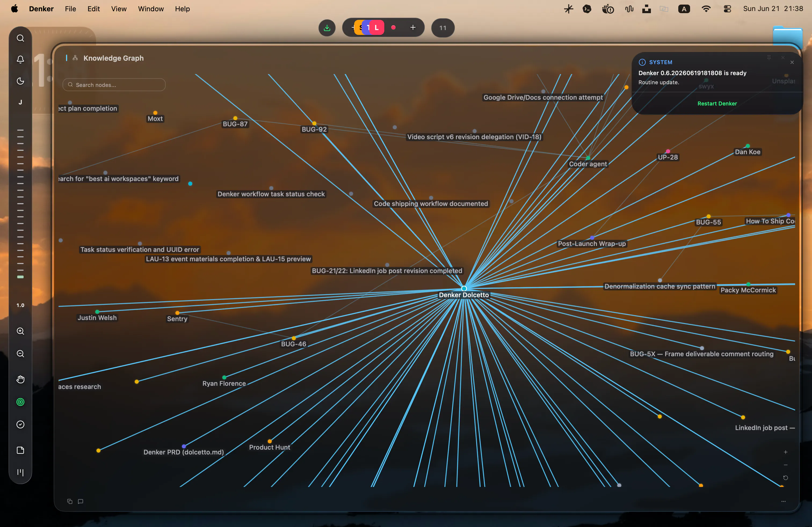Reset graph view with the circular arrow
This screenshot has height=527, width=812.
[786, 478]
